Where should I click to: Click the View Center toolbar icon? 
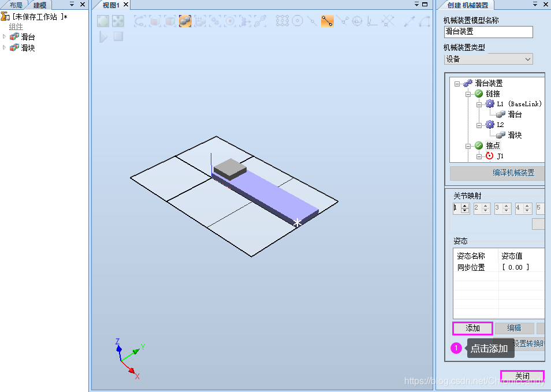click(118, 21)
